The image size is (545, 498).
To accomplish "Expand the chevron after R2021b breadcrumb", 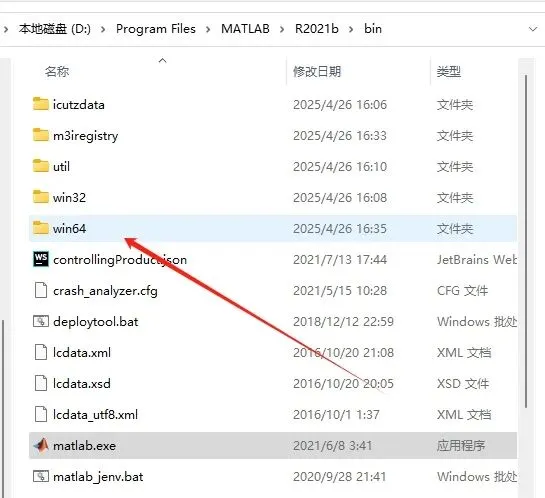I will click(x=351, y=29).
